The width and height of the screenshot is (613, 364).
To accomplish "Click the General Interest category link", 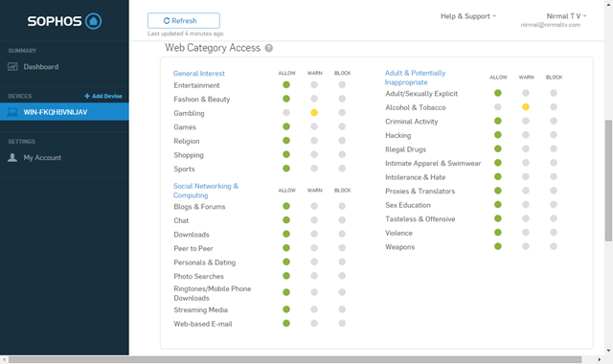I will coord(199,74).
